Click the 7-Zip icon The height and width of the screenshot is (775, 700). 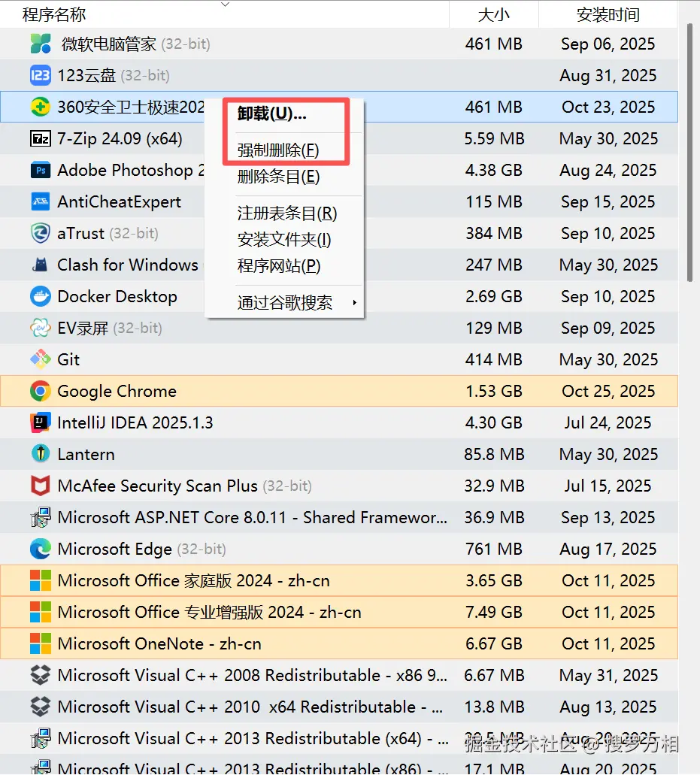click(40, 138)
